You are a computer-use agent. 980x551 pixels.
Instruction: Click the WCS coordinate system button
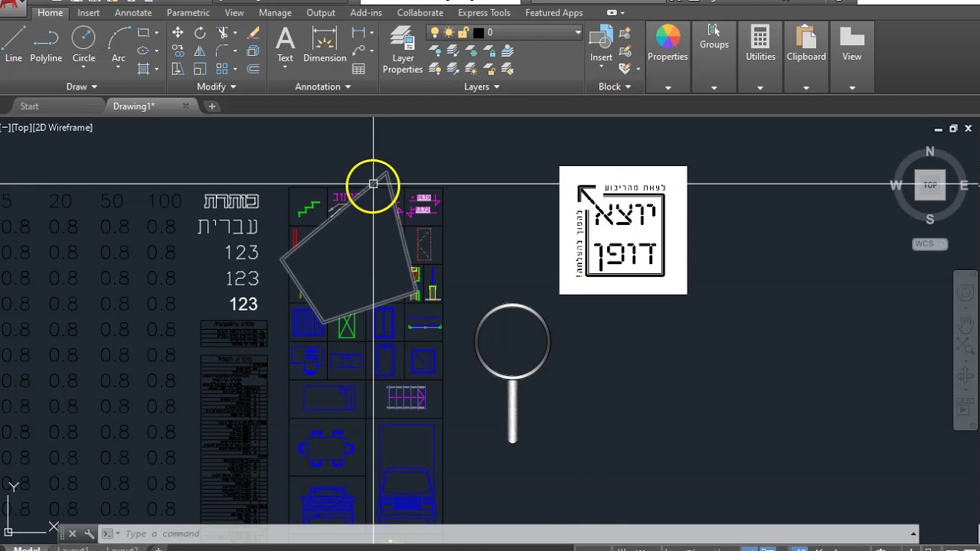pos(929,244)
